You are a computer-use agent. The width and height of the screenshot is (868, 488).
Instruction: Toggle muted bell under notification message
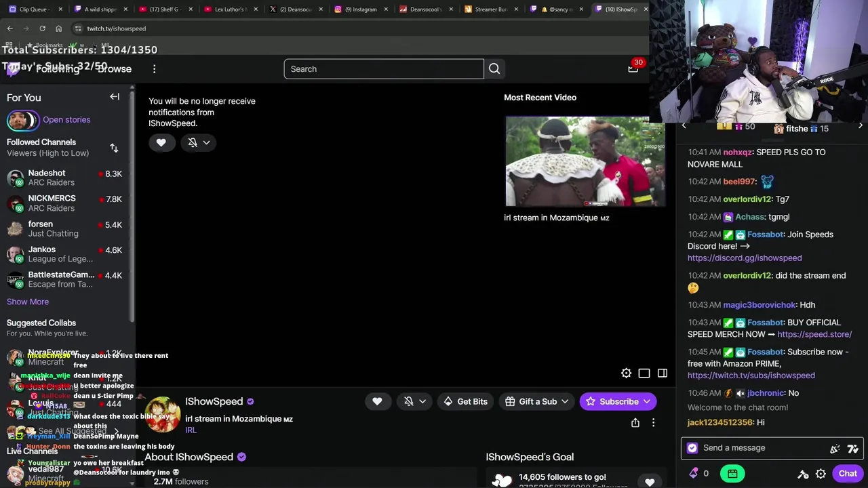tap(193, 142)
